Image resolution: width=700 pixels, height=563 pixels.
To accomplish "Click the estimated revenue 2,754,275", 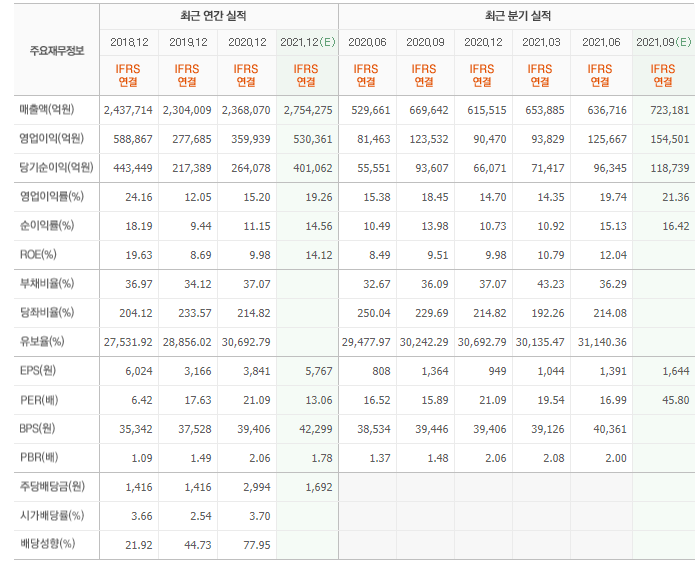I will point(308,110).
